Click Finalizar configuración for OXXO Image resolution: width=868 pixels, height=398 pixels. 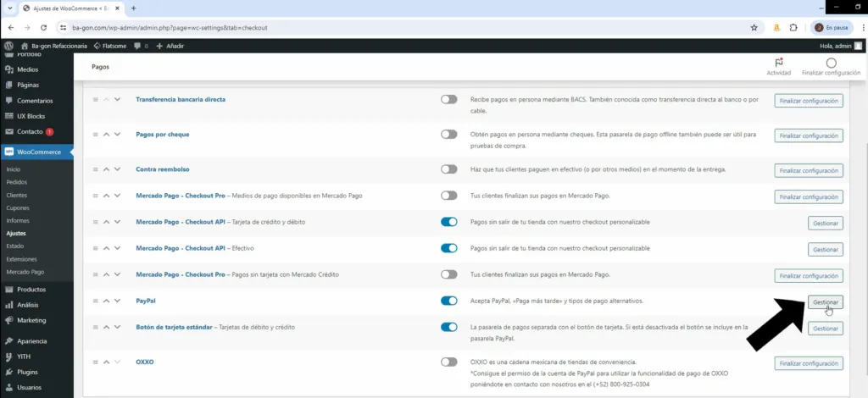(x=809, y=364)
